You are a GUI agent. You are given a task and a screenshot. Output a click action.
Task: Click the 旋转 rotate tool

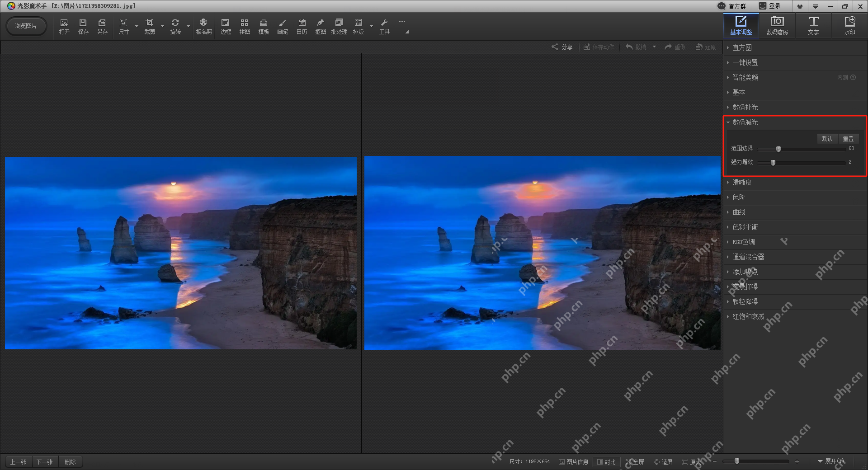[175, 27]
